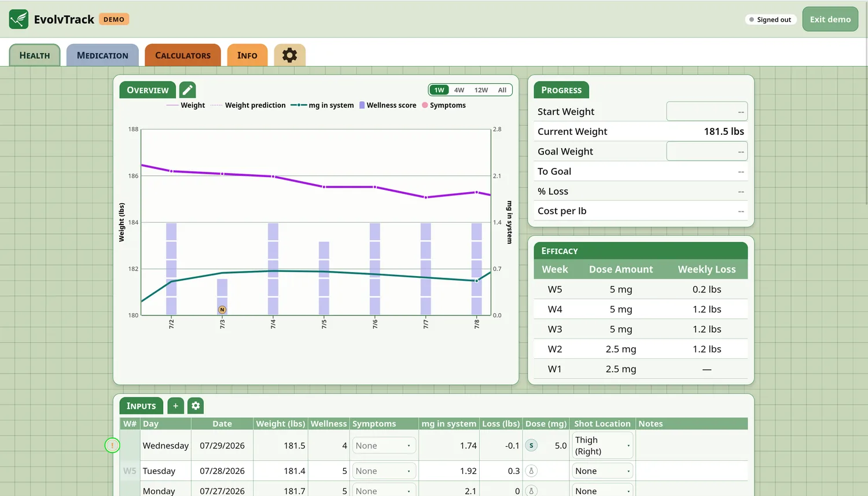Screen dimensions: 868x496
Task: Click the N symptom marker on the 7/3 chart bar
Action: pos(222,310)
